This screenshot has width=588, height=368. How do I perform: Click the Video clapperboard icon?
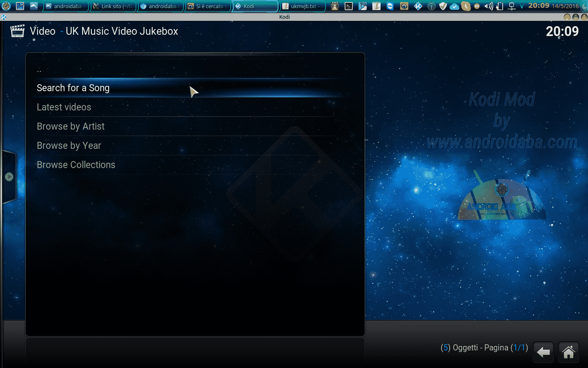tap(17, 31)
